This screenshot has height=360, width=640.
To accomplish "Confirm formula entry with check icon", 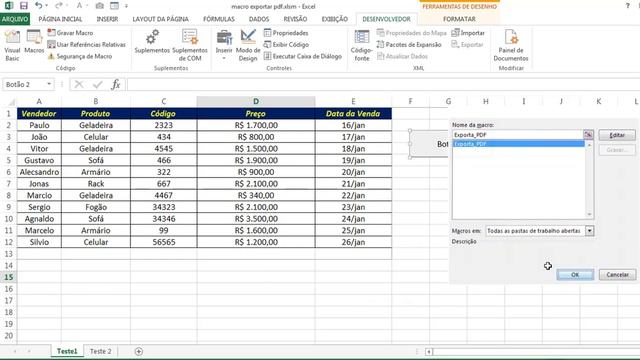I will [x=98, y=84].
